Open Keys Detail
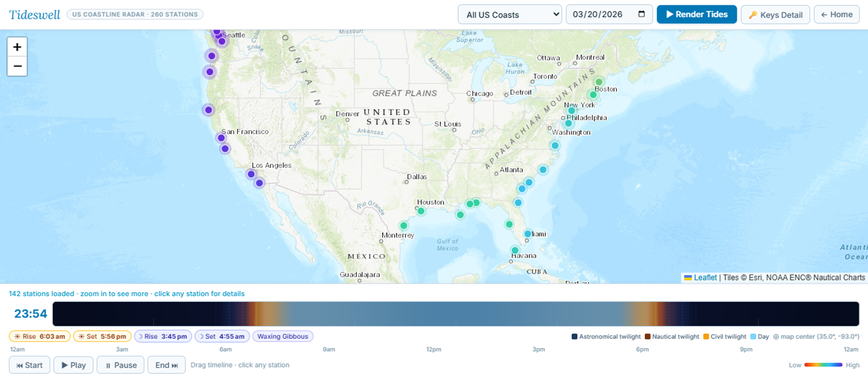Image resolution: width=868 pixels, height=380 pixels. (x=775, y=14)
